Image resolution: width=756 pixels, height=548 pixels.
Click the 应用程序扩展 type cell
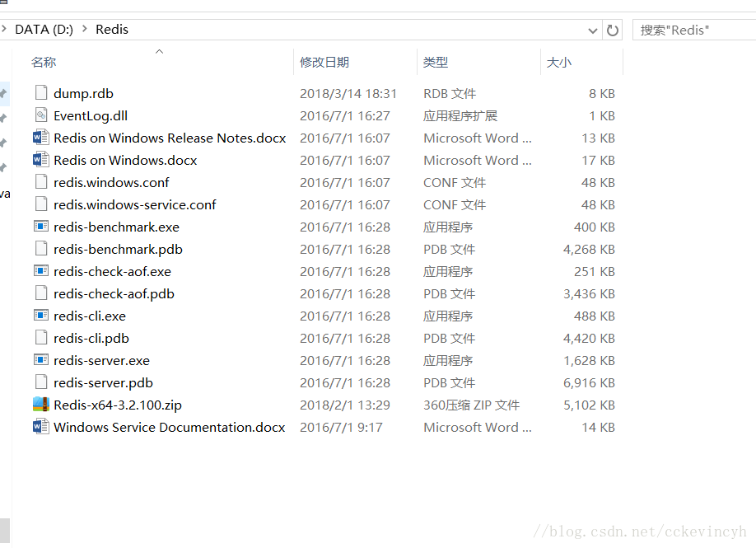point(460,115)
